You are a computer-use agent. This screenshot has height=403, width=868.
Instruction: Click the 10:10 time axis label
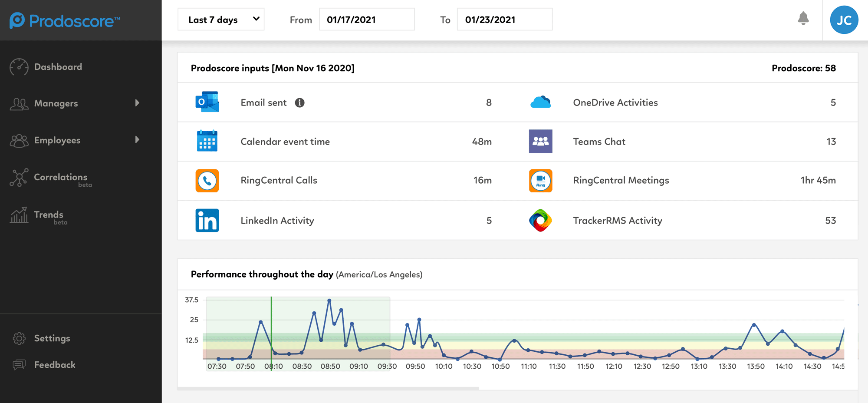tap(444, 367)
